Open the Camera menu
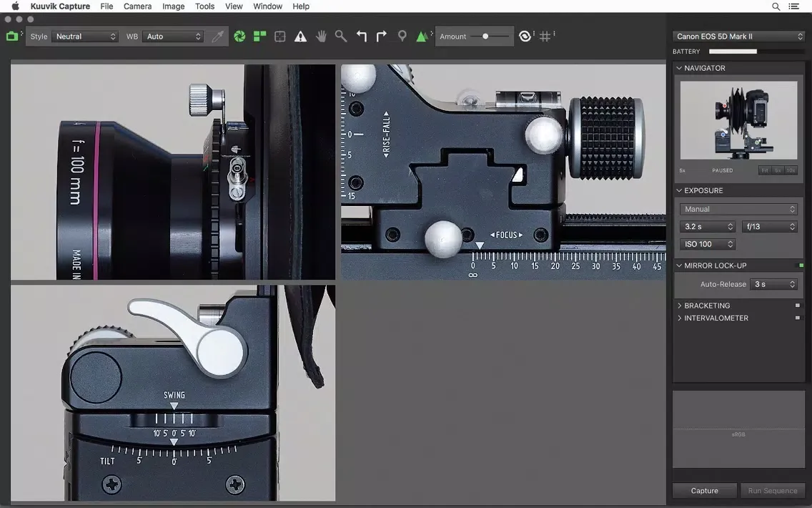The image size is (812, 508). [137, 6]
